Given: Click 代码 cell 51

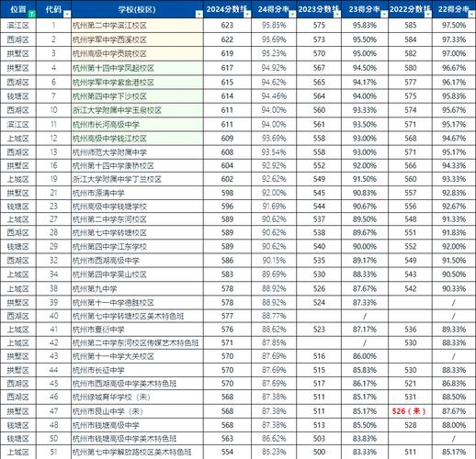Looking at the screenshot, I should tap(53, 452).
